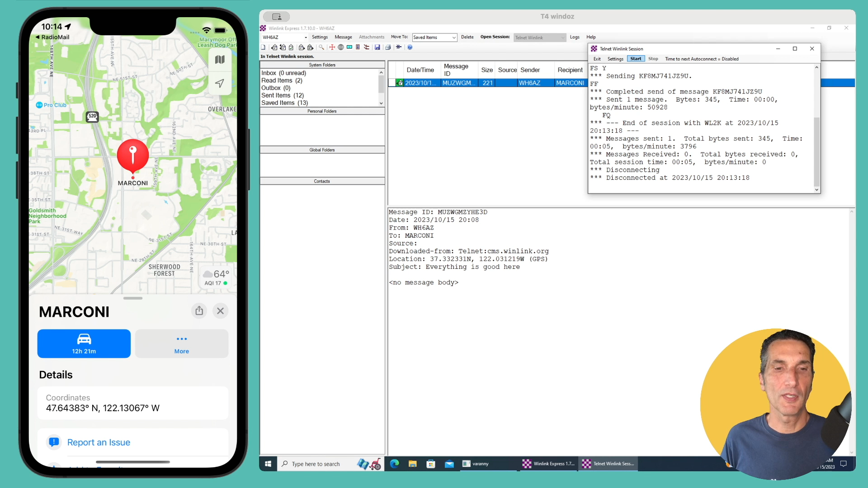Click the Telnet session log scrollbar
This screenshot has width=868, height=488.
coord(816,151)
